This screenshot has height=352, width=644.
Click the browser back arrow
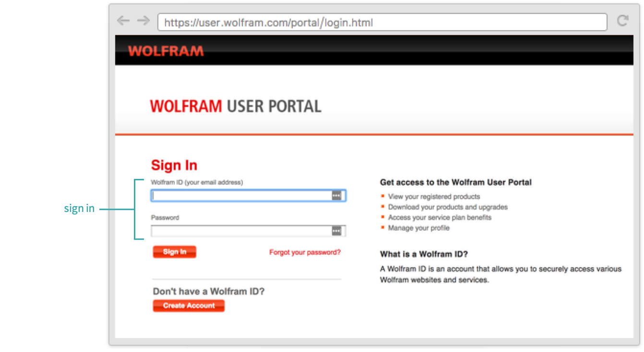[123, 21]
